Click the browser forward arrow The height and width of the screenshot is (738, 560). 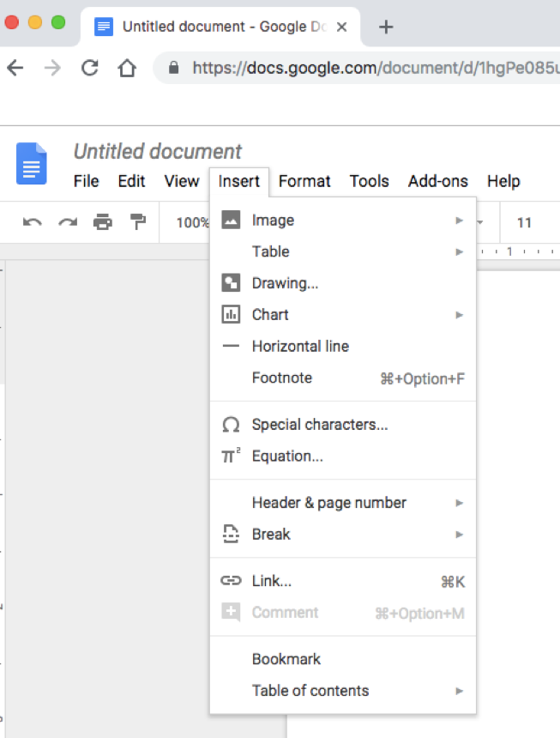coord(52,69)
